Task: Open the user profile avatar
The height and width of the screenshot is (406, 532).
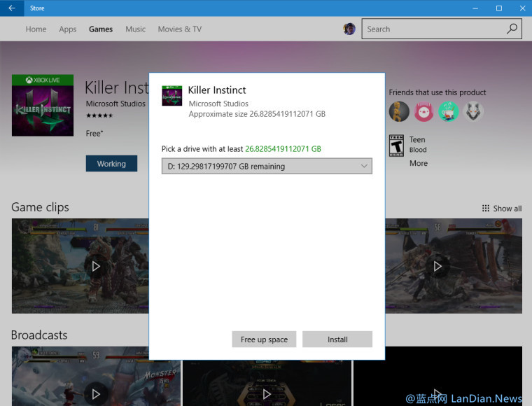Action: point(349,29)
